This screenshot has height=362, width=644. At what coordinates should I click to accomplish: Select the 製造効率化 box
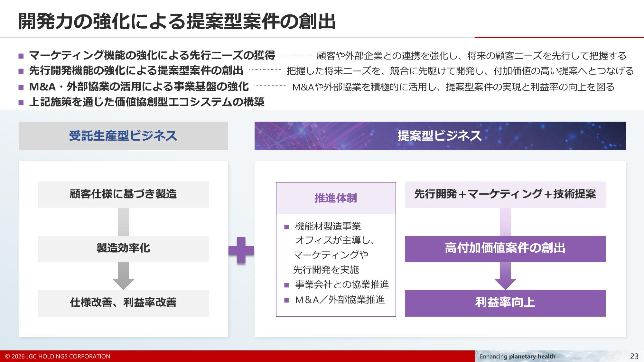pyautogui.click(x=123, y=249)
